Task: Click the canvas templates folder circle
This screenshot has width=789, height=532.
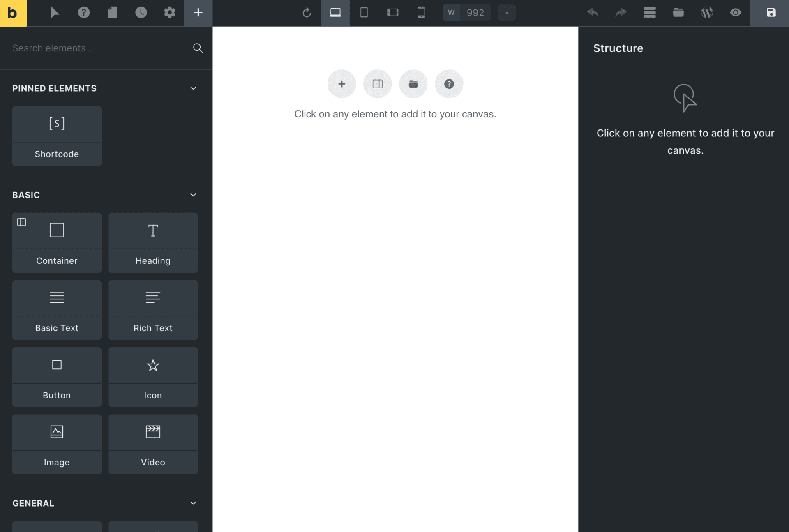Action: (413, 84)
